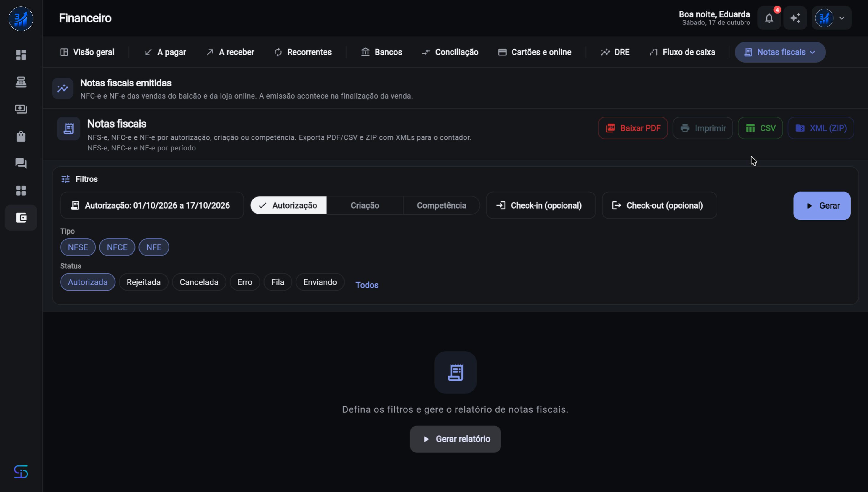Open the apps grid sidebar icon
Viewport: 868px width, 492px height.
pos(21,190)
